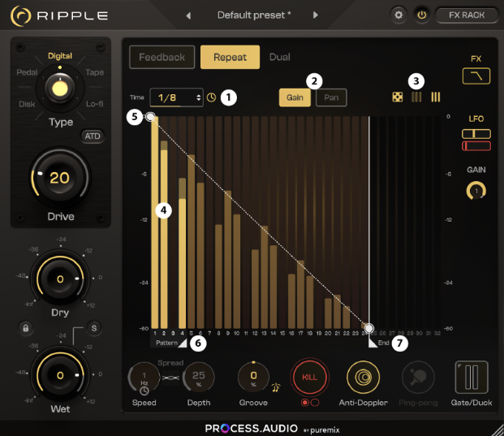Screen dimensions: 504x436
Task: Switch to Dual mode tab
Action: (x=280, y=57)
